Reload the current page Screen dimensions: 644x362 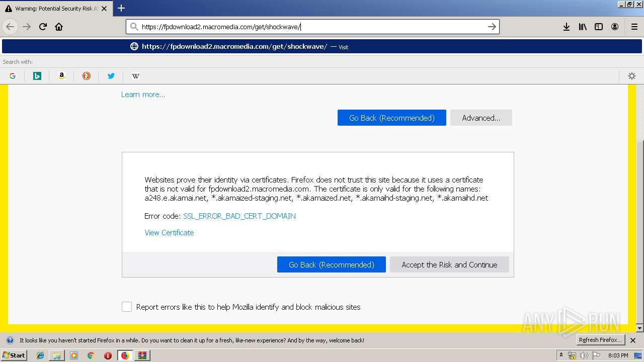(43, 27)
